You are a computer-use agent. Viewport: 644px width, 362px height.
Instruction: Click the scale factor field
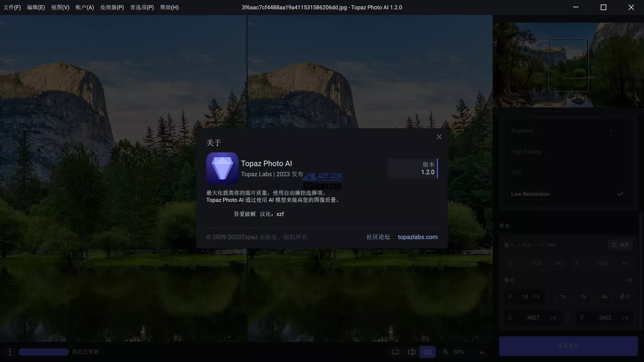click(524, 297)
